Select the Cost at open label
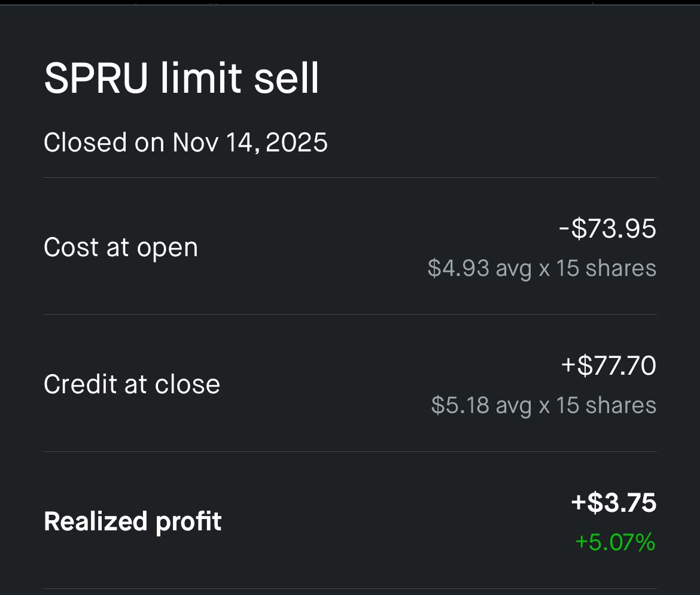Image resolution: width=700 pixels, height=595 pixels. (121, 247)
